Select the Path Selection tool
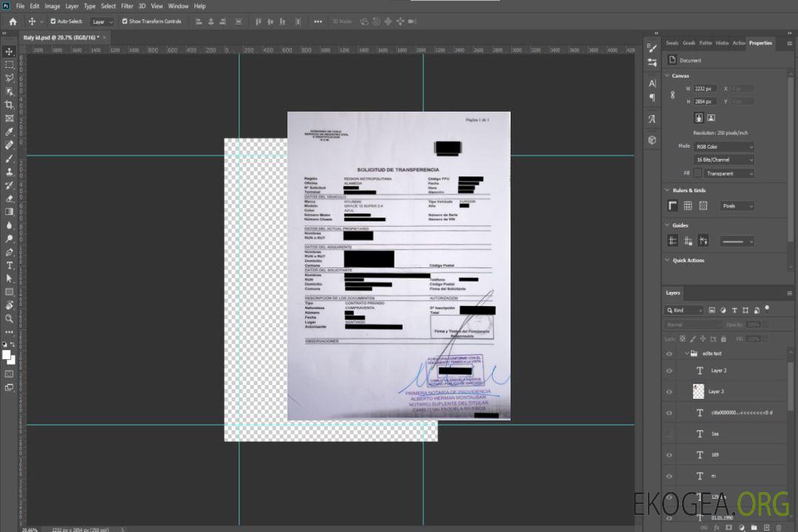Viewport: 798px width, 532px height. click(9, 279)
